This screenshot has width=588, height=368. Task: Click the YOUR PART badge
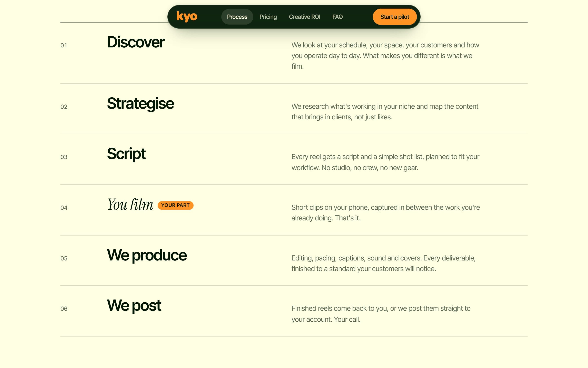click(175, 205)
